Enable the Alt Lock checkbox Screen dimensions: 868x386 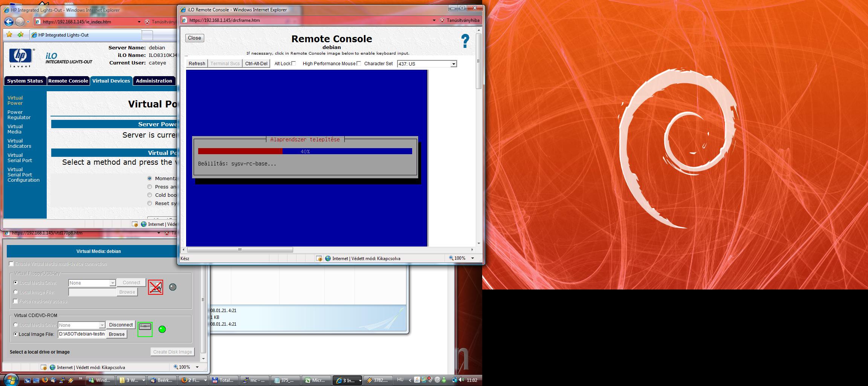294,63
